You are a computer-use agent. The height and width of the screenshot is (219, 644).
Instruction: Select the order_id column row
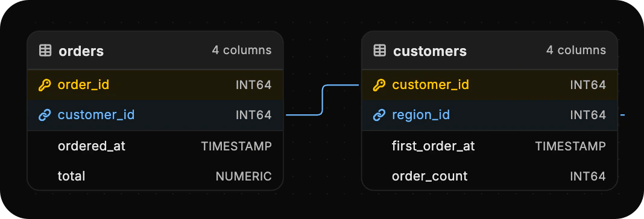(155, 85)
